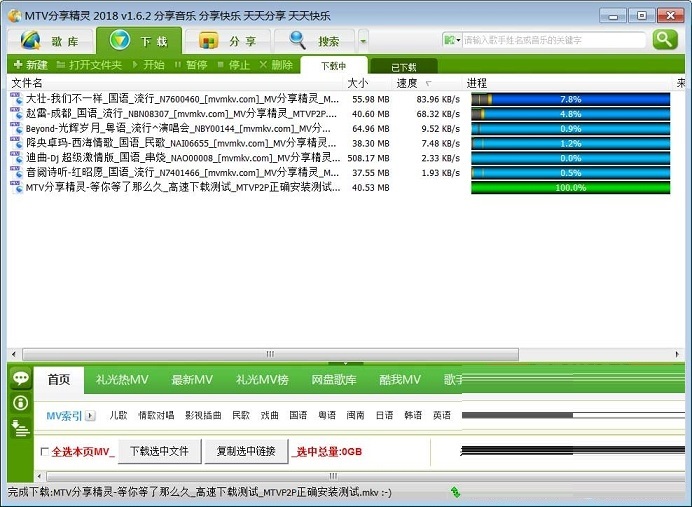Image resolution: width=692 pixels, height=507 pixels.
Task: Click 打开文件夹 to open folder
Action: tap(90, 65)
